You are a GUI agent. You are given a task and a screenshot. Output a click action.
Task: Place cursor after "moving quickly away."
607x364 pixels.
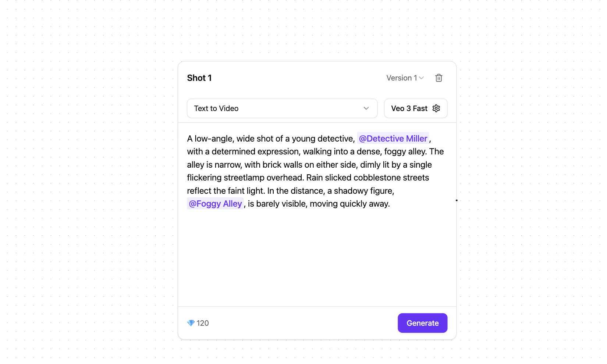coord(390,204)
